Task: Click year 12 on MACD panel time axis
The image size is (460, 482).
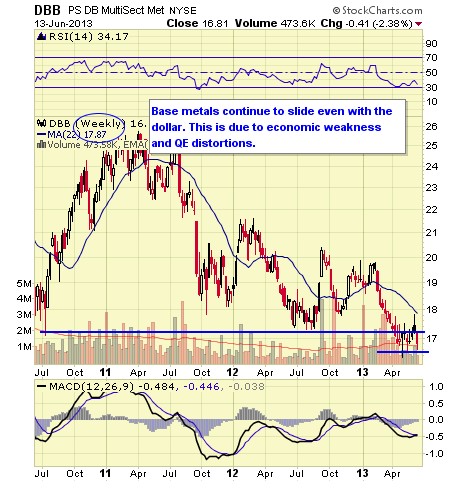Action: 232,473
